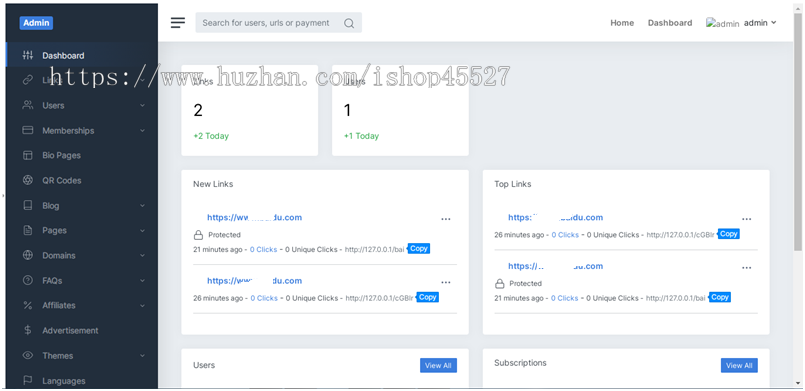Open three-dots menu for second New Links entry
The width and height of the screenshot is (805, 391).
tap(446, 282)
